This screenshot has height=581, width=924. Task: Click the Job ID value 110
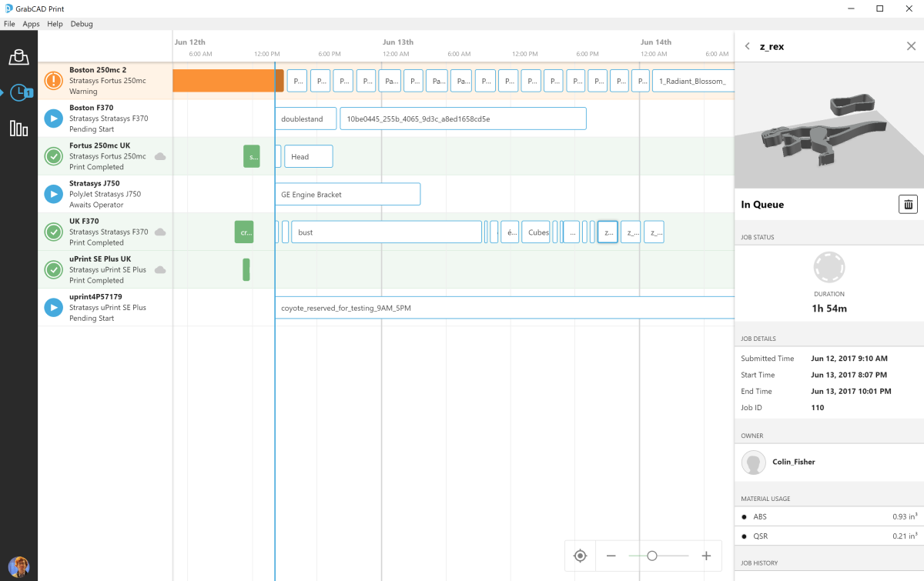817,408
